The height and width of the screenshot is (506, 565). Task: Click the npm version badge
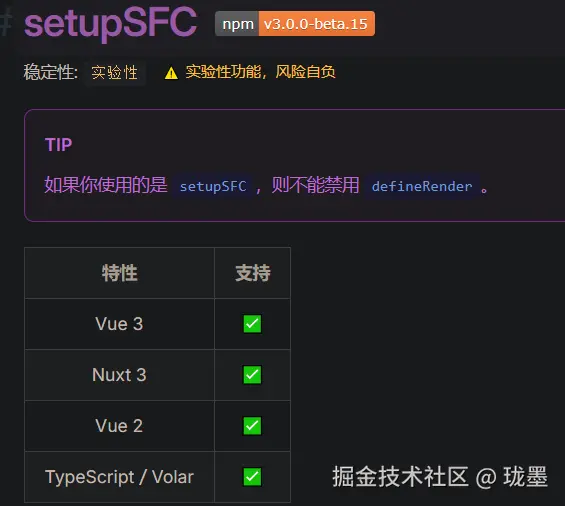tap(295, 24)
